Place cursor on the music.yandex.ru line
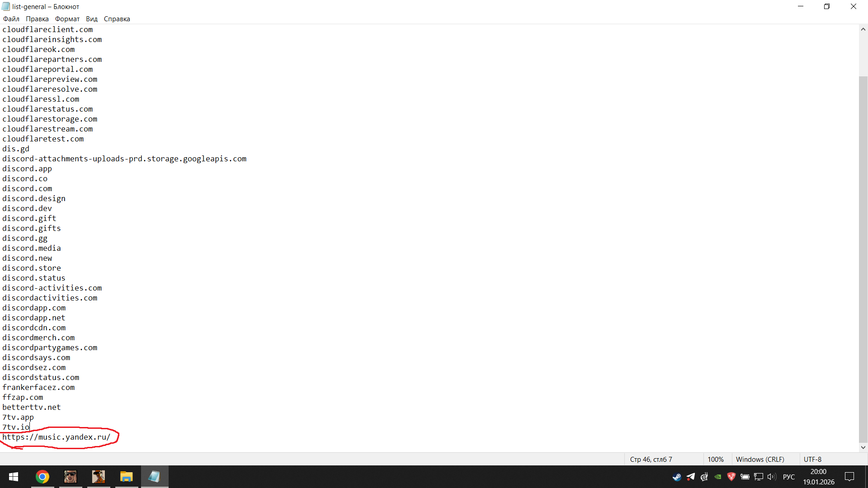The height and width of the screenshot is (488, 868). click(x=57, y=437)
